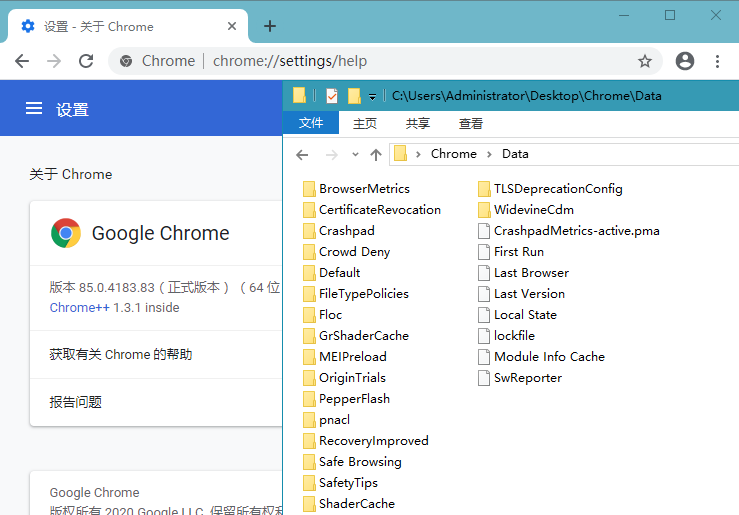Viewport: 739px width, 515px height.
Task: Select the WidevineCdm folder
Action: coord(526,210)
